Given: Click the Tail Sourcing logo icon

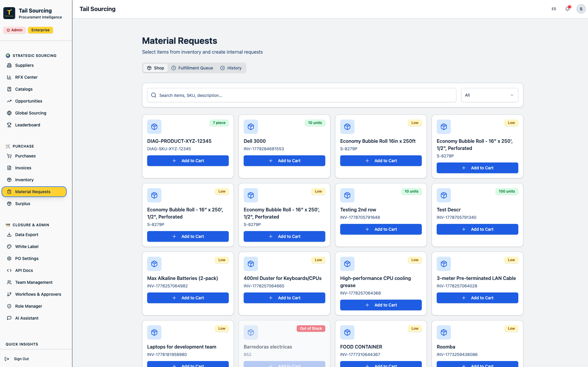Looking at the screenshot, I should coord(9,13).
